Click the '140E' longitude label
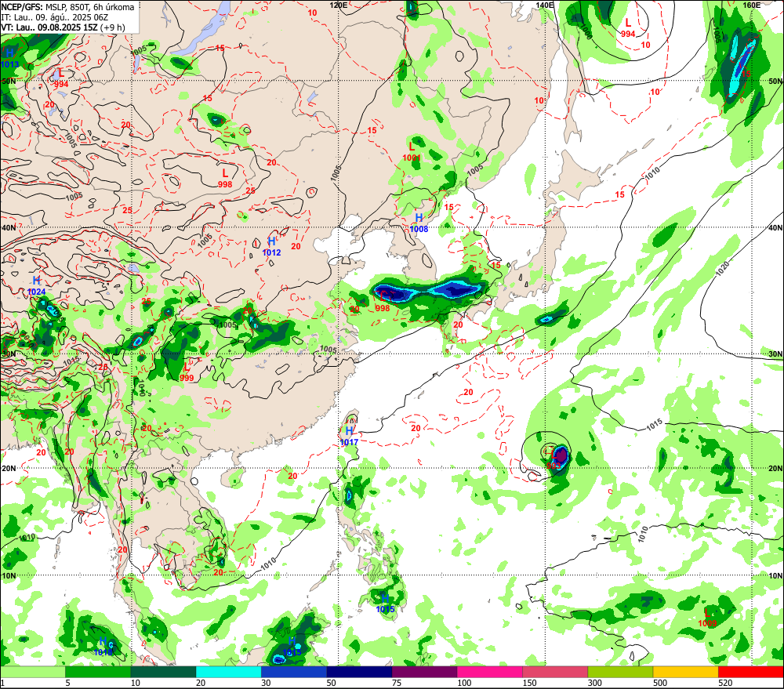Image resolution: width=784 pixels, height=689 pixels. click(x=545, y=5)
